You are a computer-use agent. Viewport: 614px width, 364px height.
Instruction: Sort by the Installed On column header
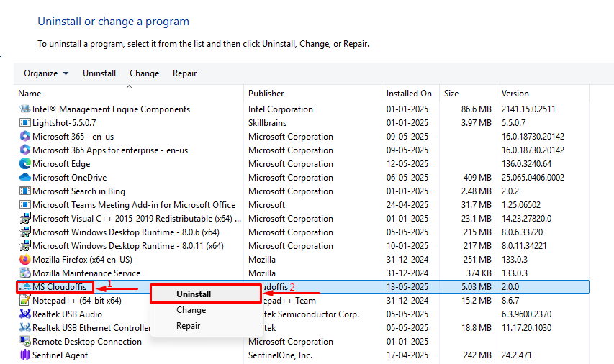(x=409, y=94)
